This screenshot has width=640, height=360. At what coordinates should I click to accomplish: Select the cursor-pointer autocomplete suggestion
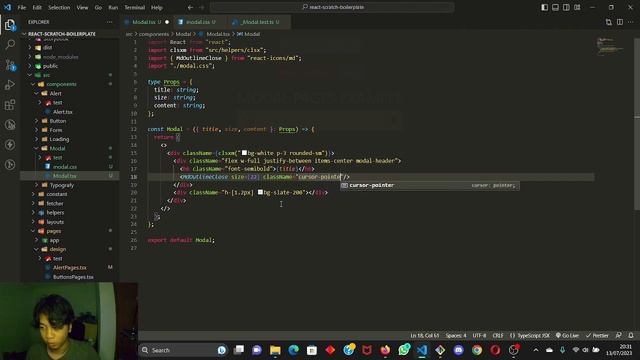430,185
